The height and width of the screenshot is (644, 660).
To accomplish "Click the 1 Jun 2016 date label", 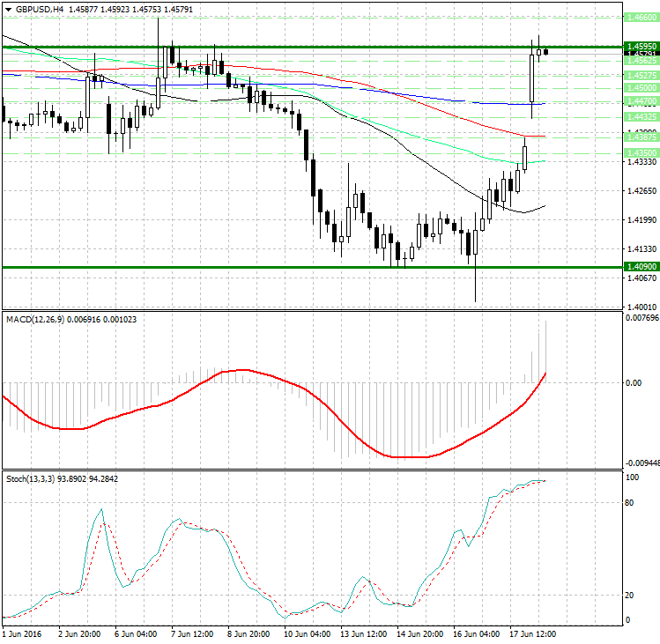I will (22, 634).
